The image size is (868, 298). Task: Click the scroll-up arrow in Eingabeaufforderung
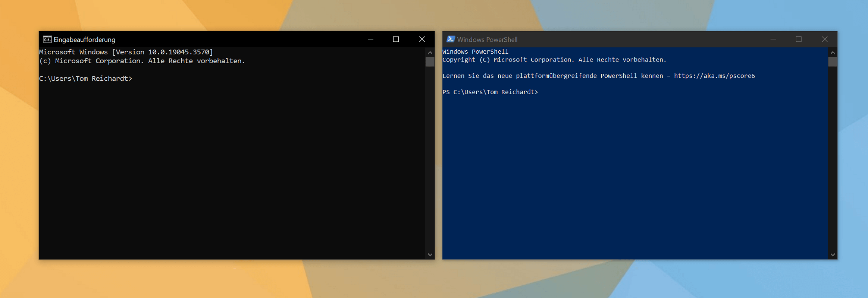point(430,53)
